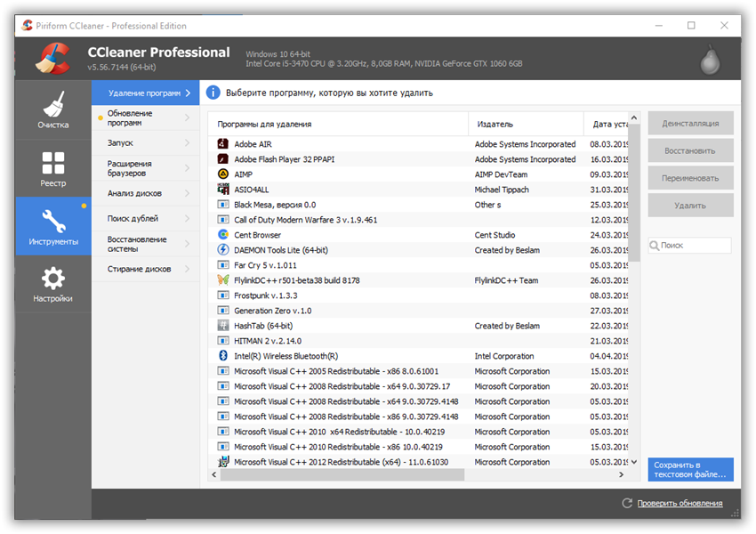Click the Сохранить в текстовом файле button
Viewport: 756px width, 534px height.
690,470
